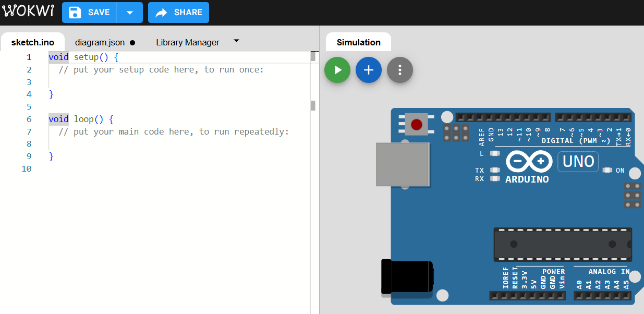The height and width of the screenshot is (314, 644).
Task: Select the Simulation tab
Action: 358,42
